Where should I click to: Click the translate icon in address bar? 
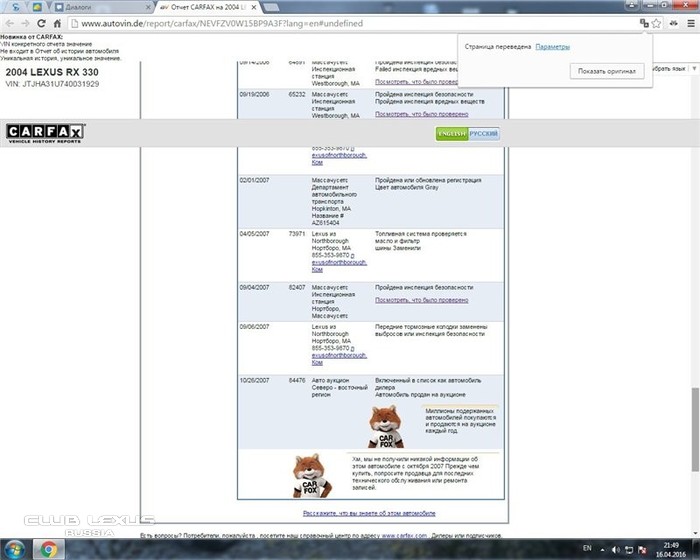coord(645,22)
